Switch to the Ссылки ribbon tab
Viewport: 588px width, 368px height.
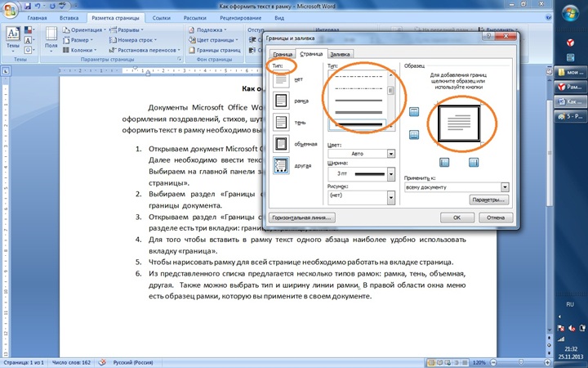point(160,18)
